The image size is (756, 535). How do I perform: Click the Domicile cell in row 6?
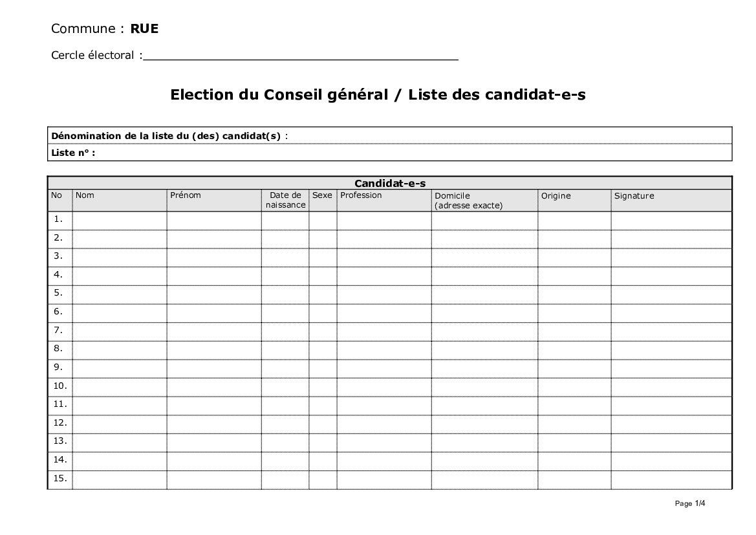pos(484,312)
